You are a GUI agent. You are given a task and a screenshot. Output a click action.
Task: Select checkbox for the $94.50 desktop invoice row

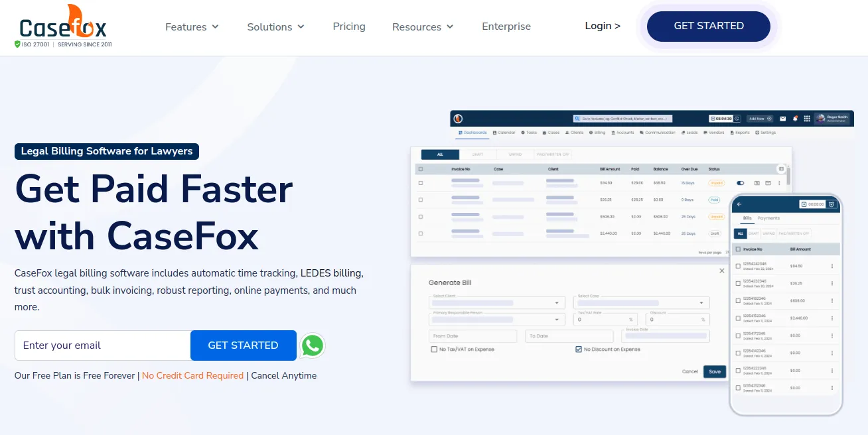pos(421,183)
